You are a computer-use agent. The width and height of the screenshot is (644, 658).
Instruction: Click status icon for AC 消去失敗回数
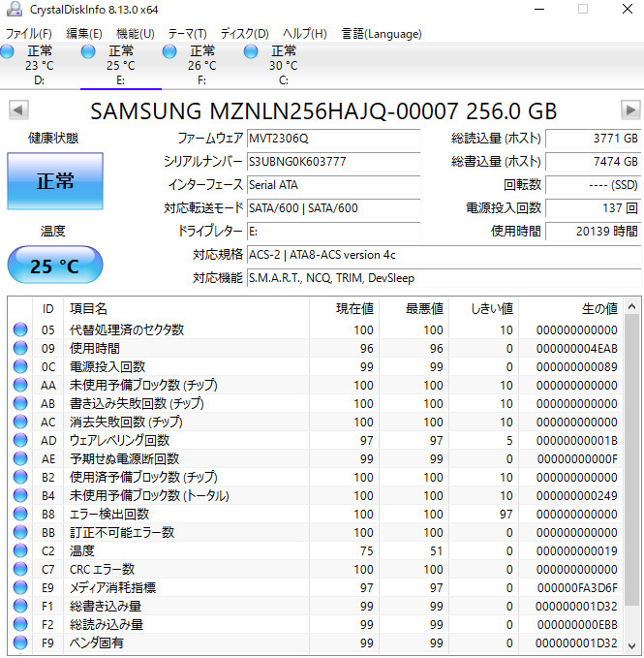click(x=20, y=422)
